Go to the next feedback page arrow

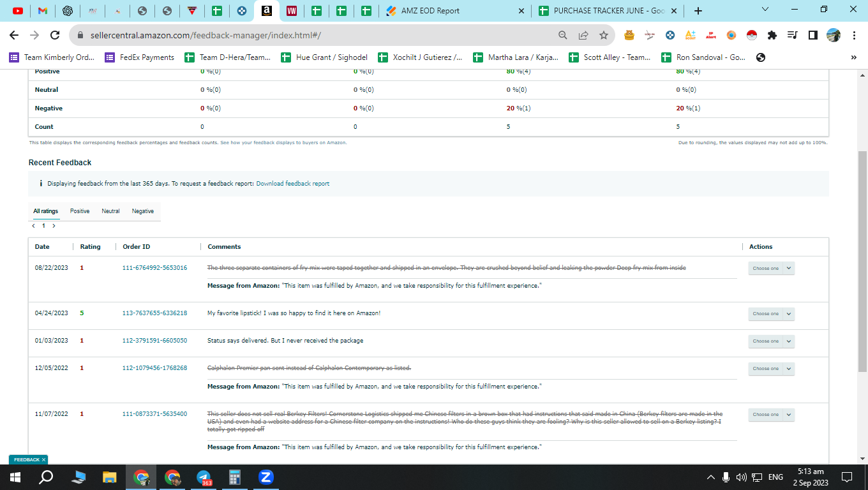tap(54, 226)
